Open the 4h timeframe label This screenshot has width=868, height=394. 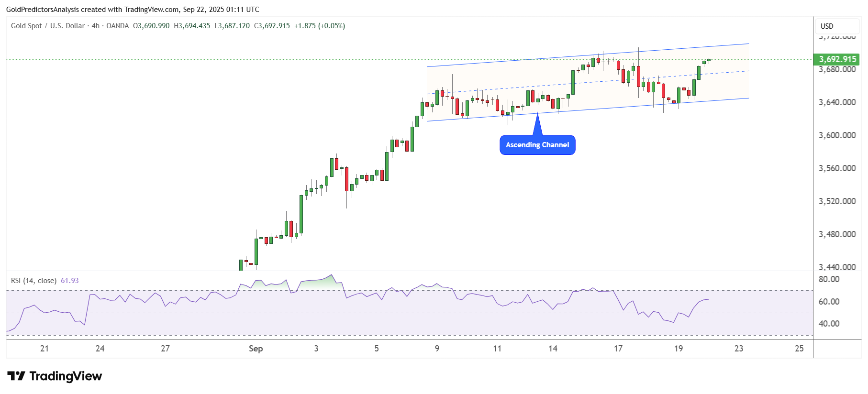96,26
